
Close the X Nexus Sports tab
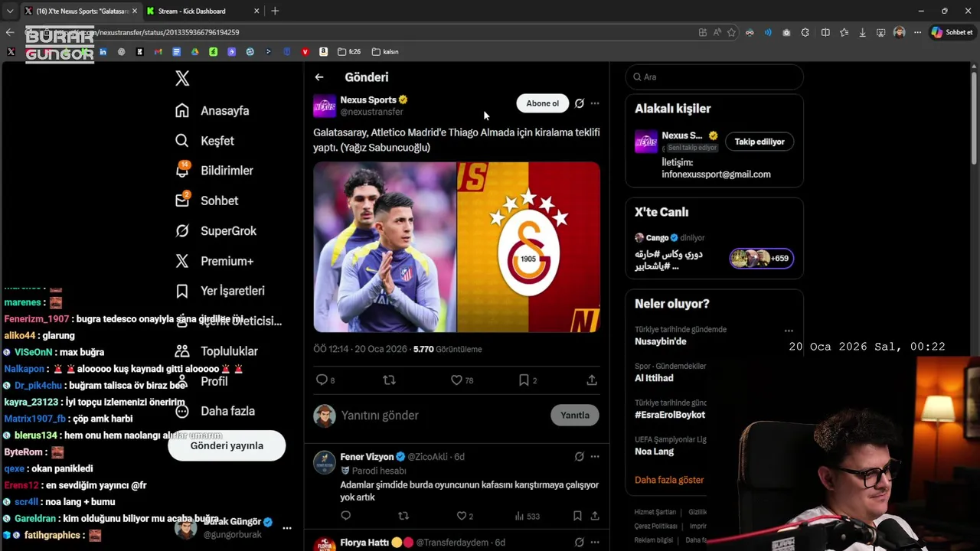tap(135, 11)
